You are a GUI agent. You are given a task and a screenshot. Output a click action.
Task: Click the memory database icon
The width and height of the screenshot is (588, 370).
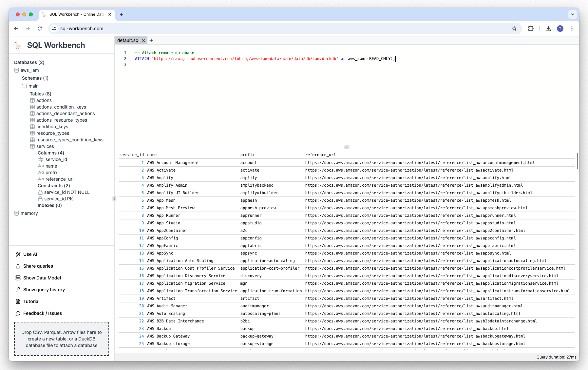[16, 213]
